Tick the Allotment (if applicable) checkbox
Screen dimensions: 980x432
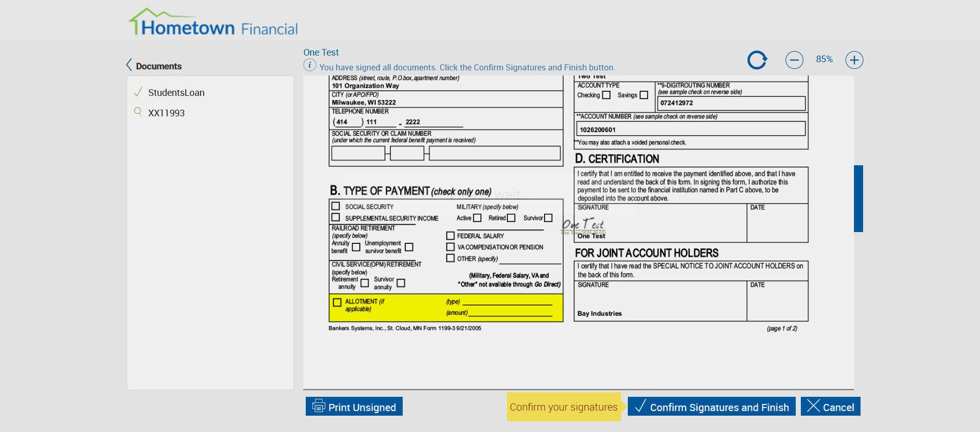point(337,302)
